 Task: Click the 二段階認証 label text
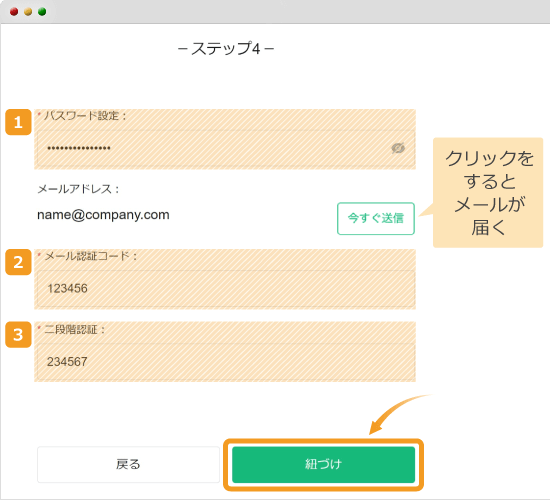pos(74,329)
